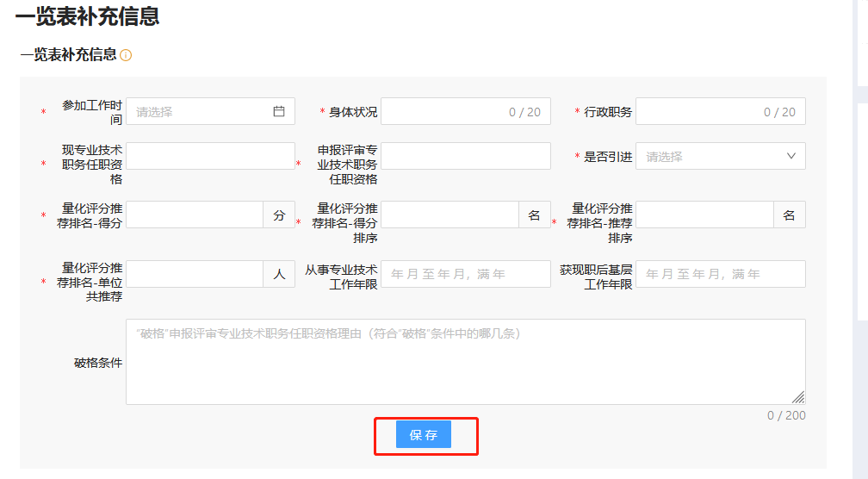Image resolution: width=868 pixels, height=479 pixels.
Task: Click the 人 unit suffix of 单位共推荐 field
Action: coord(279,274)
